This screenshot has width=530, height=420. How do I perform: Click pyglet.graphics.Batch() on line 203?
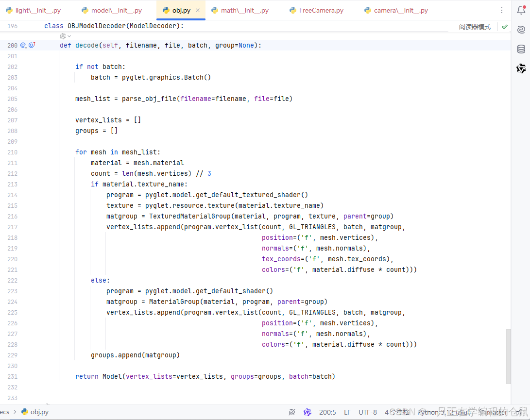166,77
